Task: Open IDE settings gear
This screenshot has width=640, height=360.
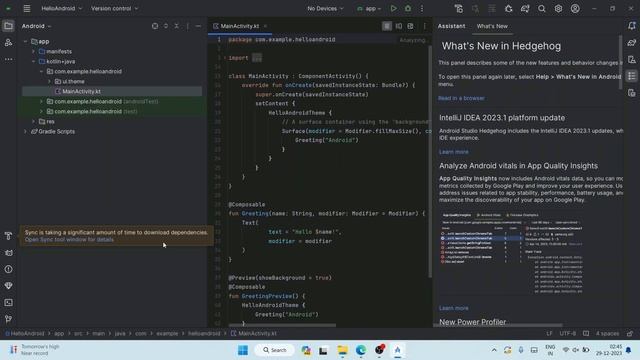Action: 558,8
